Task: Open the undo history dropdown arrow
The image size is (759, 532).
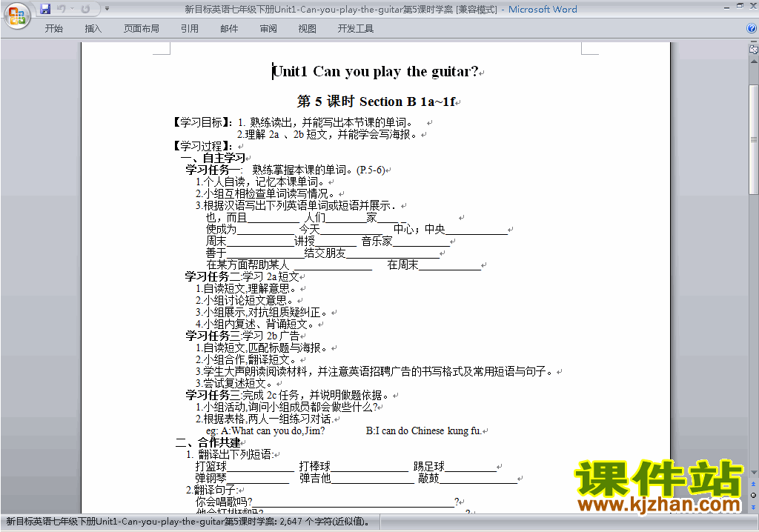Action: tap(72, 9)
